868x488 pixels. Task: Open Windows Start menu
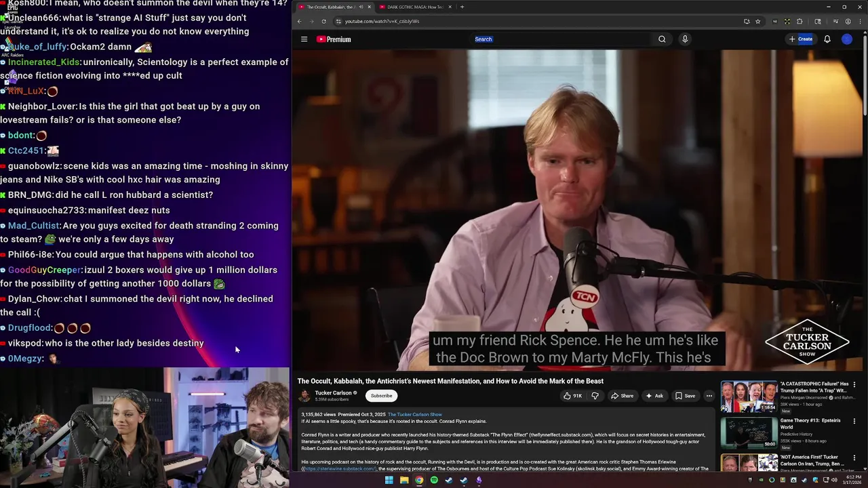(x=389, y=481)
